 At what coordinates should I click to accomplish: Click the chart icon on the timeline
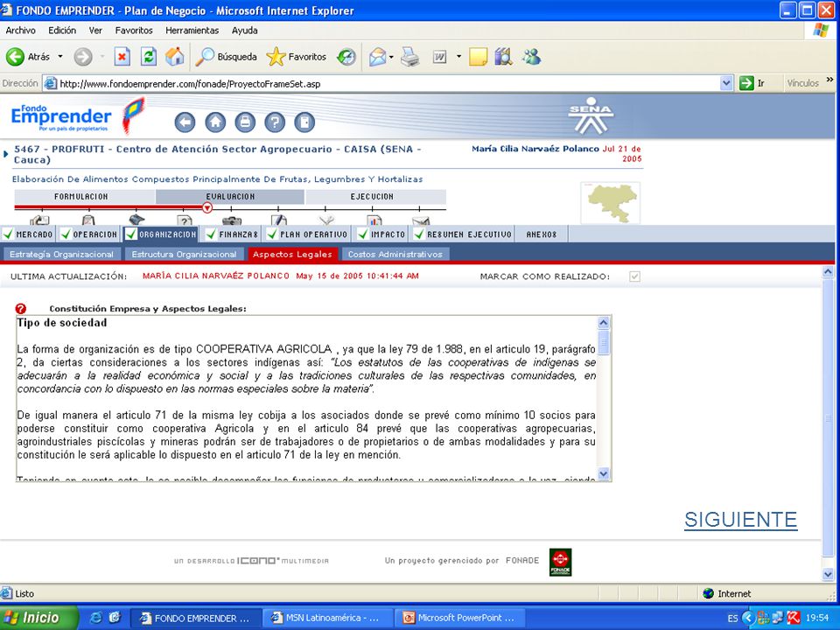(374, 220)
